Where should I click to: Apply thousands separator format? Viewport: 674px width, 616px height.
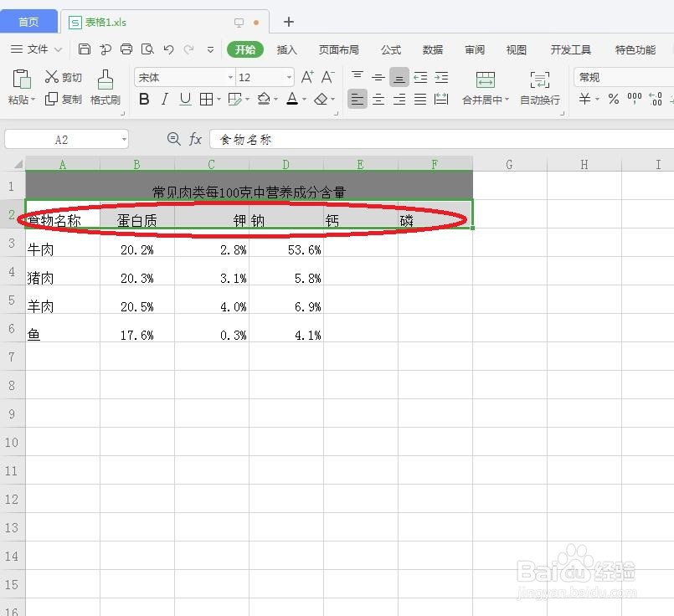tap(635, 100)
